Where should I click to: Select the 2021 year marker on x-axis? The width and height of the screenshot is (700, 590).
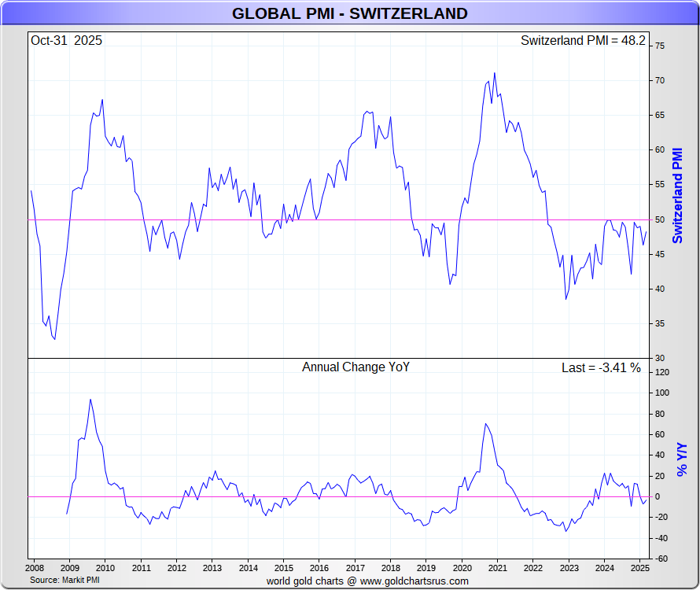point(497,567)
